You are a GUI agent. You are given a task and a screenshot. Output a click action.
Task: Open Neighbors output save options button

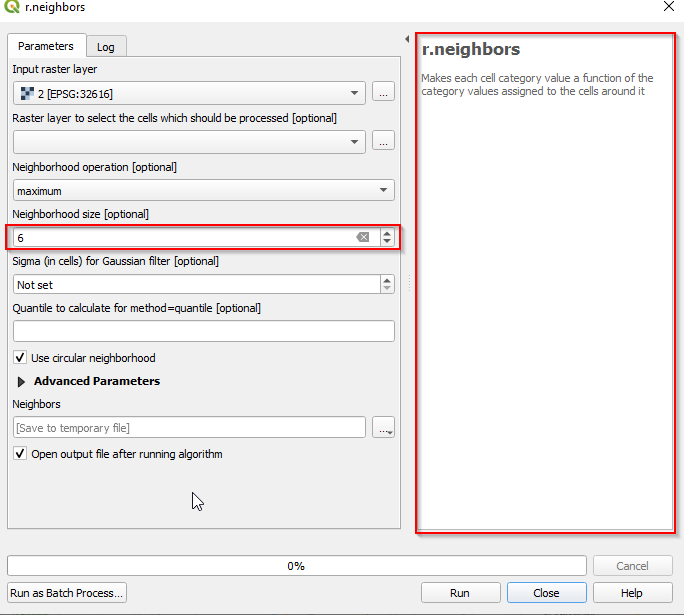point(383,427)
